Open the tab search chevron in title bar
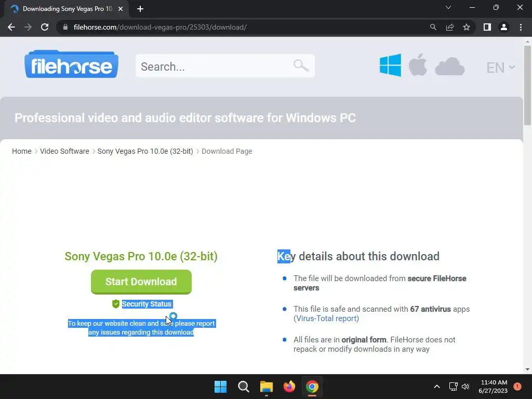 coord(448,7)
